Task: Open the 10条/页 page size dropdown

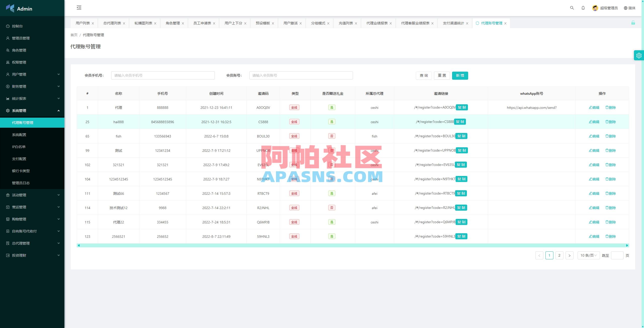Action: tap(588, 255)
